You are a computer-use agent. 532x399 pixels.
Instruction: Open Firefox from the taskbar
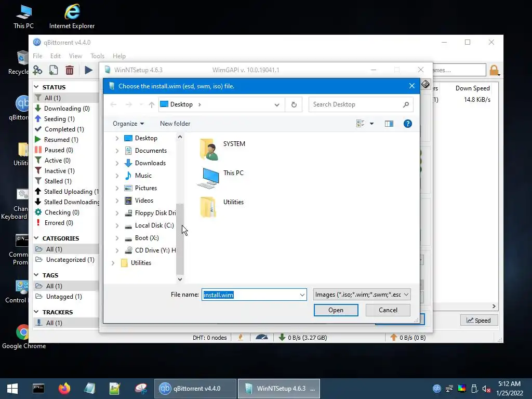[64, 389]
